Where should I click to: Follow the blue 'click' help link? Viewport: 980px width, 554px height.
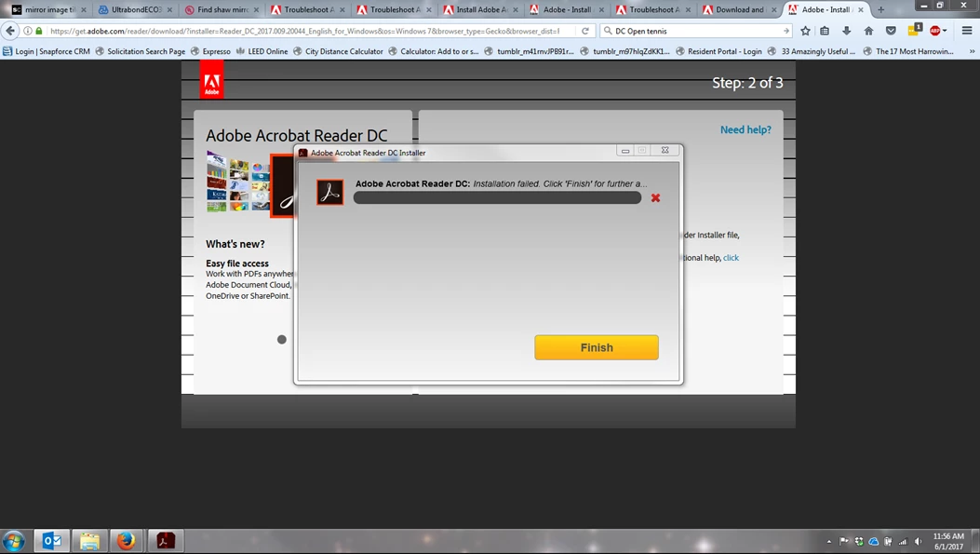point(731,258)
